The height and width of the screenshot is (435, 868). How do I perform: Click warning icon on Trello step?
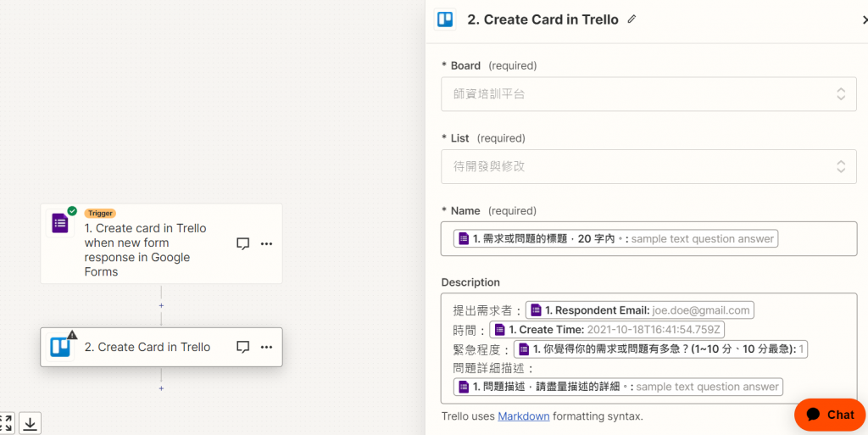[72, 334]
